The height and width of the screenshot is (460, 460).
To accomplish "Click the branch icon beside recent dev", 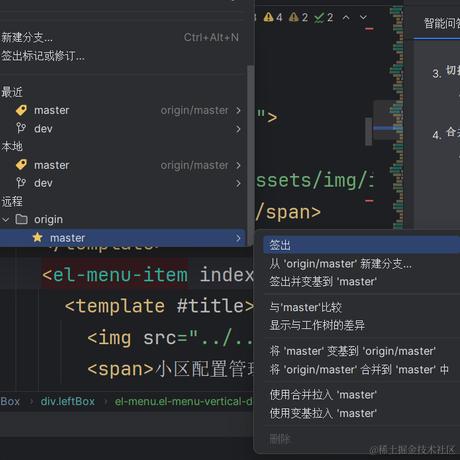I will point(21,128).
